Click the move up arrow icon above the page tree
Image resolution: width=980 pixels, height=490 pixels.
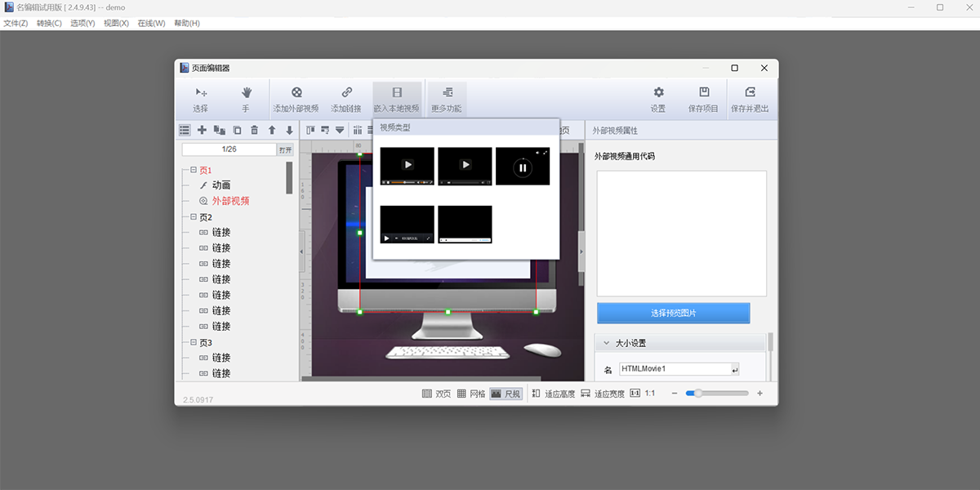272,130
